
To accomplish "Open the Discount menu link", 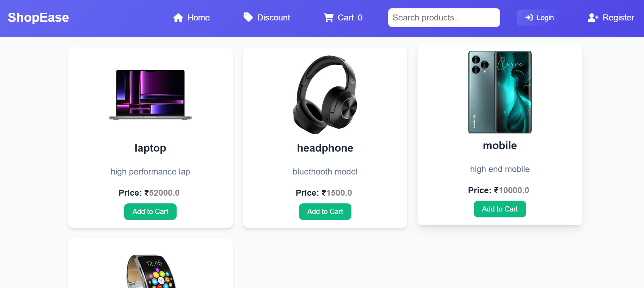I will [x=274, y=18].
